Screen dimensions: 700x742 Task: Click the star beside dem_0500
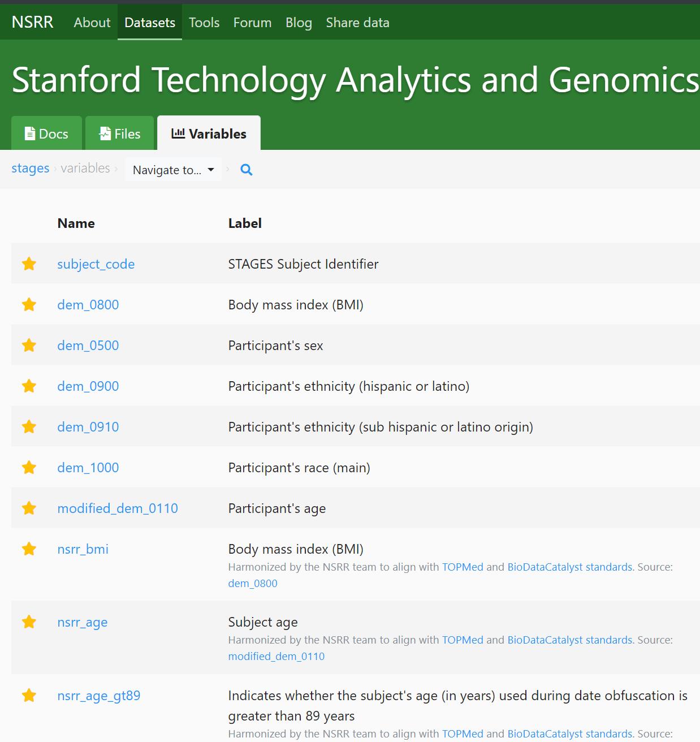click(x=29, y=346)
